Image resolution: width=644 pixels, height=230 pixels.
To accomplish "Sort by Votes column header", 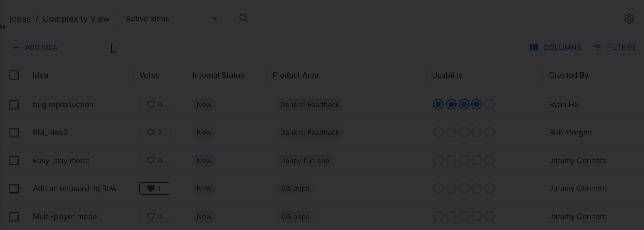I will (149, 75).
